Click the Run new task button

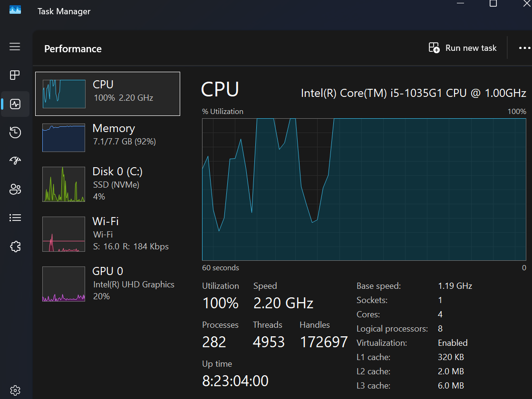point(462,47)
